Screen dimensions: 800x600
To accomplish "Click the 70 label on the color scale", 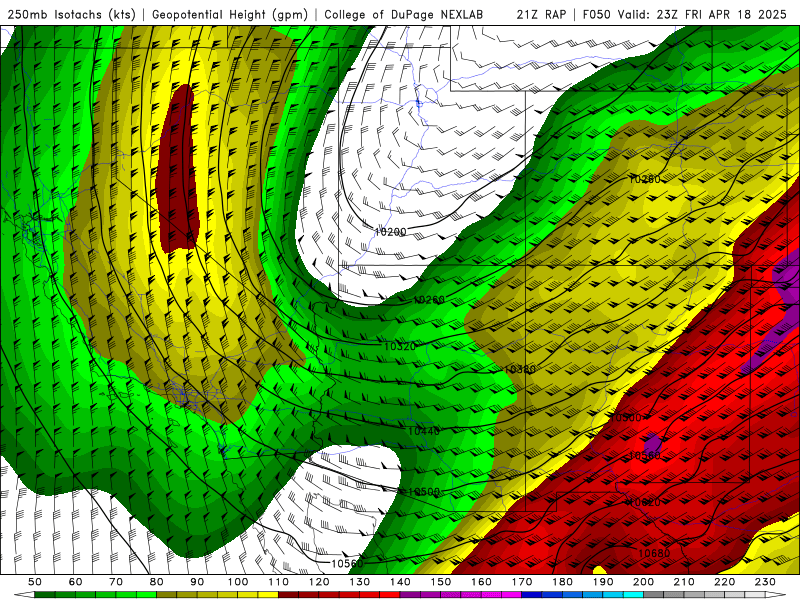I will click(x=116, y=582).
